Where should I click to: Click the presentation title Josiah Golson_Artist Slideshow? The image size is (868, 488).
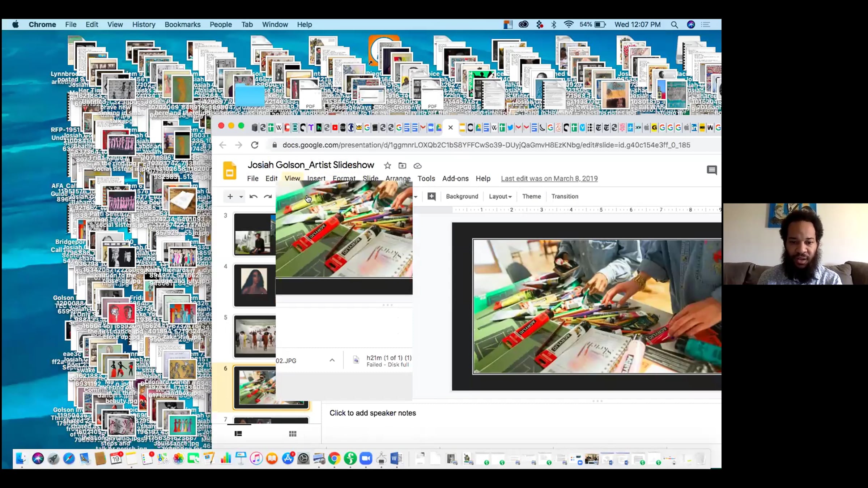(x=311, y=165)
